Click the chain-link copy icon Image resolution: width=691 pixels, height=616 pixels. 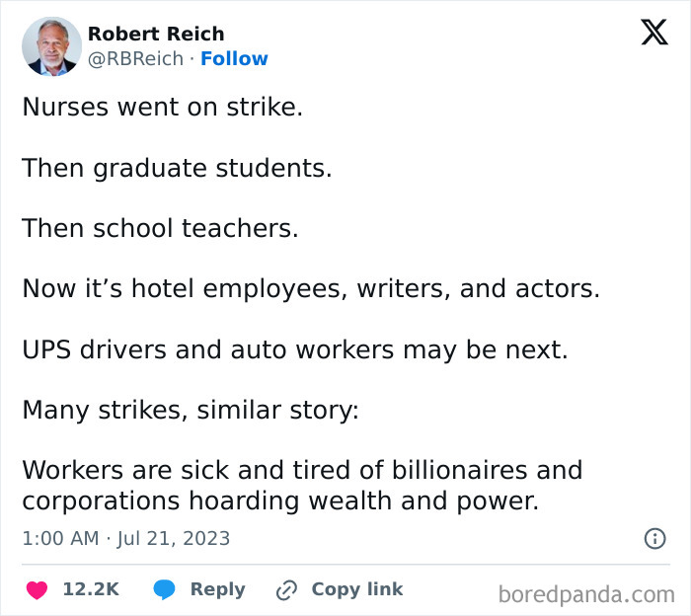coord(286,589)
